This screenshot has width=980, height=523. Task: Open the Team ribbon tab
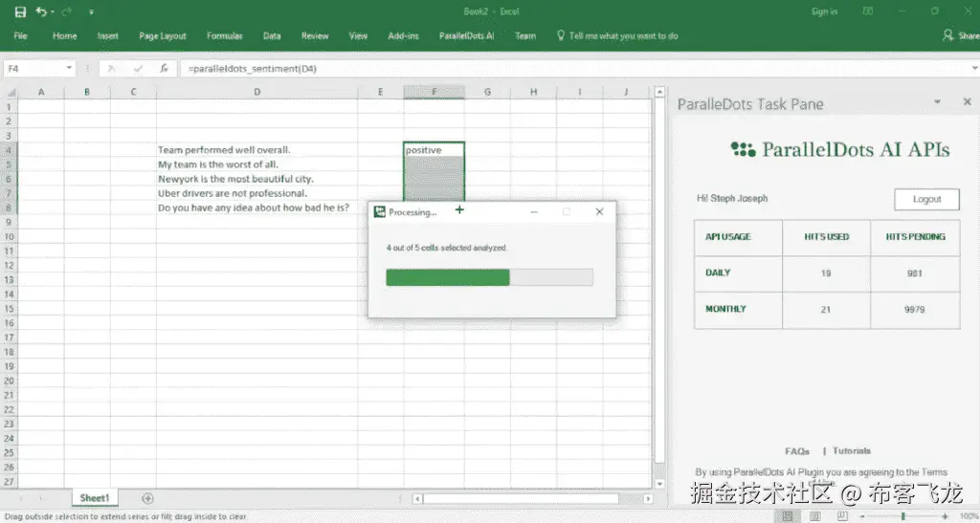click(525, 36)
